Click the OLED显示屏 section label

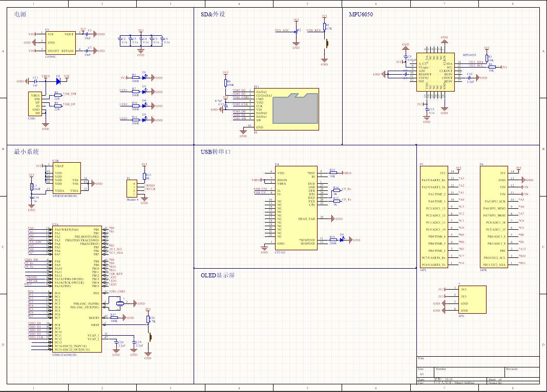click(x=218, y=275)
